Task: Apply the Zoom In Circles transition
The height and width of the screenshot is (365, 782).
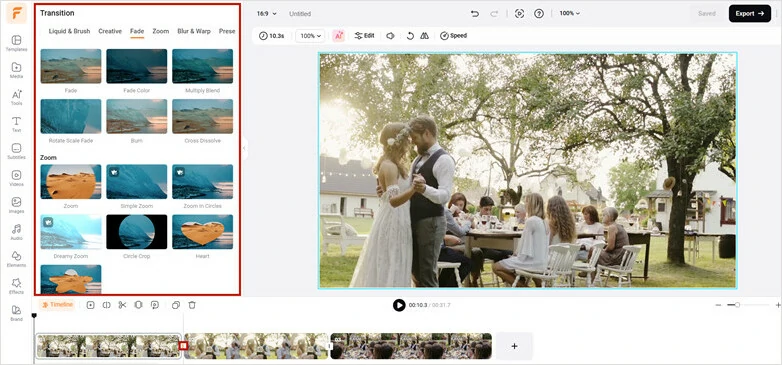Action: pos(202,182)
